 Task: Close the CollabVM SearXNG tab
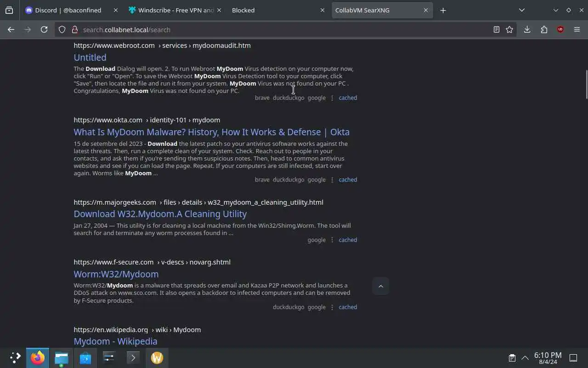point(425,10)
